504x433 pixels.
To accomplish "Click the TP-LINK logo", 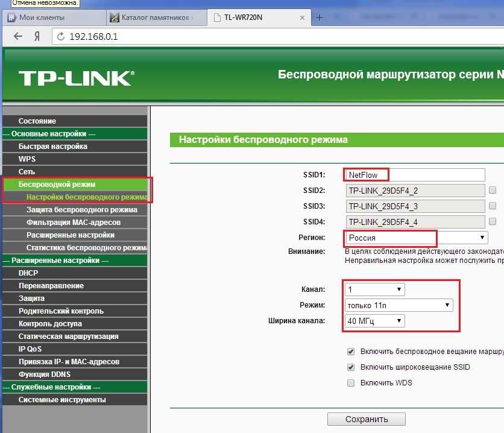I will (75, 78).
